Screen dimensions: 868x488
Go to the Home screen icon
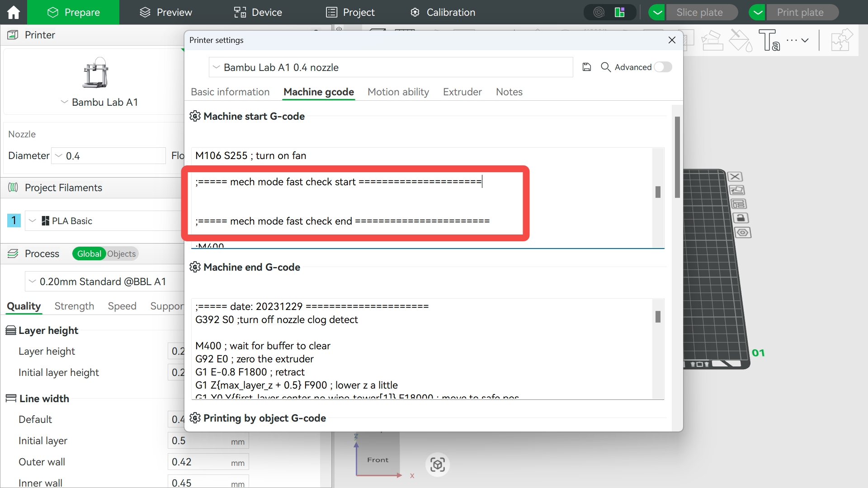pos(14,12)
